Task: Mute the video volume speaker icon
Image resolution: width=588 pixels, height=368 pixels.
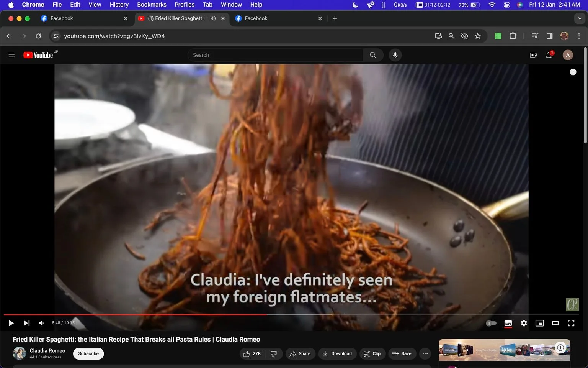Action: [41, 323]
